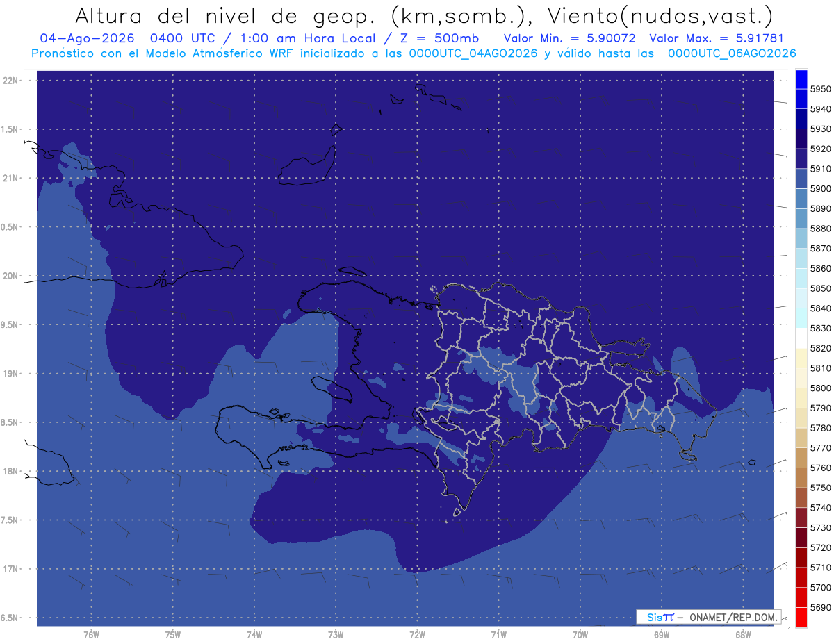This screenshot has height=644, width=834.
Task: Click the legend swatch between 5880 and 5890
Action: (x=801, y=219)
